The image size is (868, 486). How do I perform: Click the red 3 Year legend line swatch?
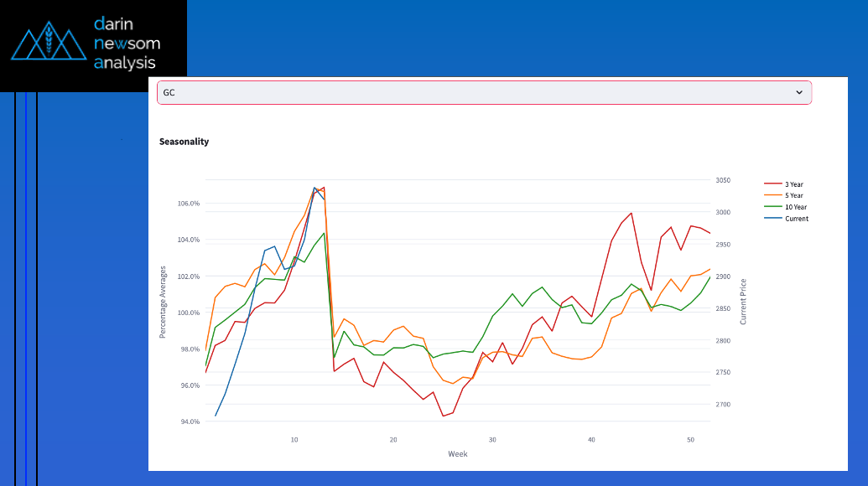point(772,184)
